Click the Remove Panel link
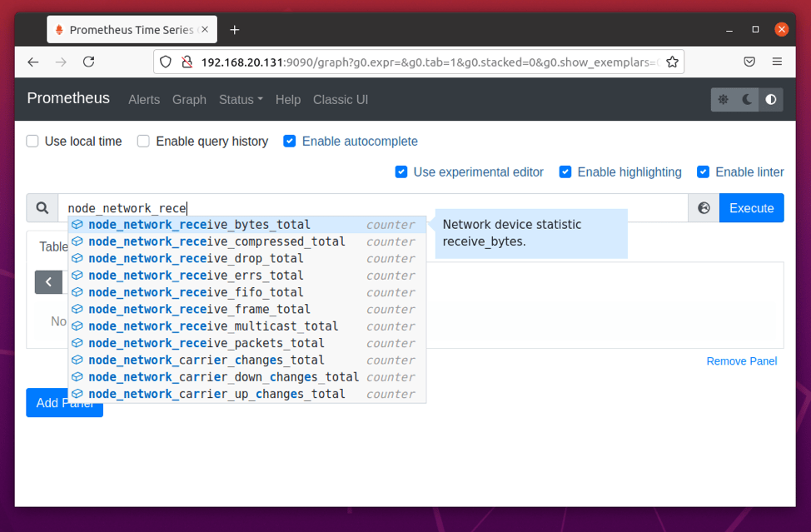Screen dimensions: 811x532 (x=742, y=360)
